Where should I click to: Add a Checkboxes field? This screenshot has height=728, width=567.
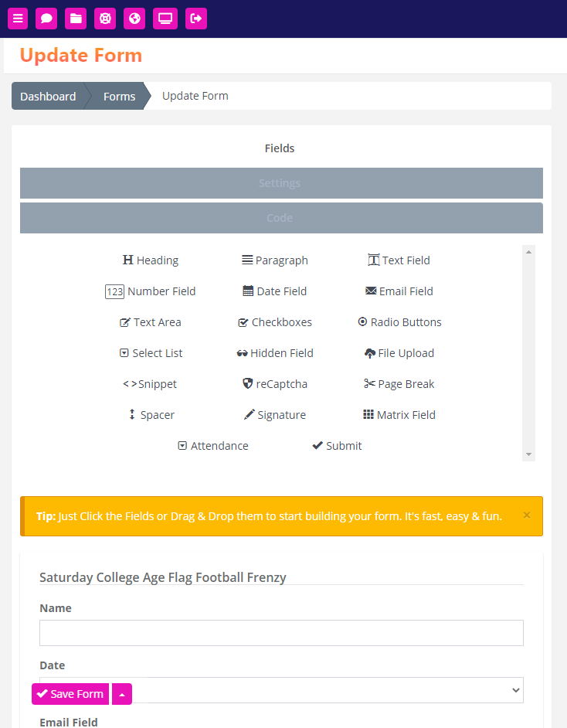(x=275, y=322)
